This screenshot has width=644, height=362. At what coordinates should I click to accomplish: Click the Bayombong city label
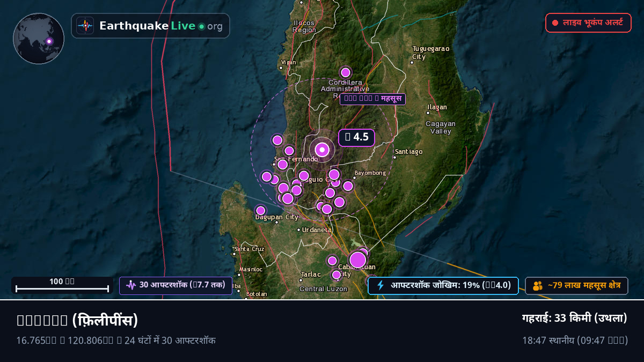[370, 173]
